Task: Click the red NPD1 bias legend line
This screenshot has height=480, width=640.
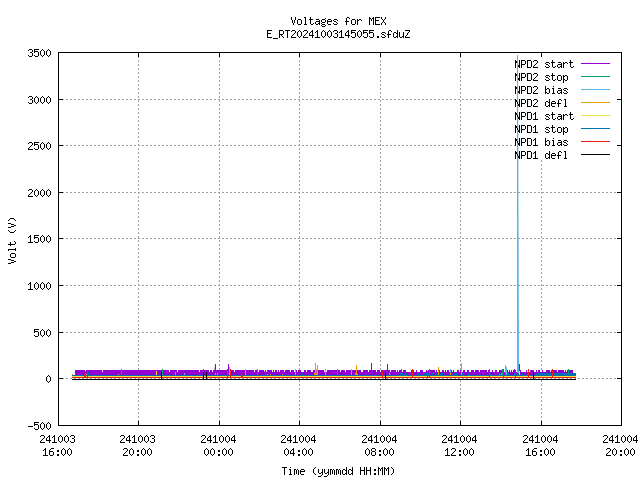Action: (595, 142)
